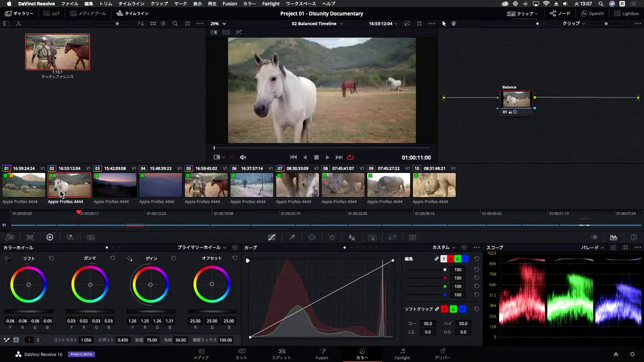Open the Qualifier eyedropper palette
Image resolution: width=644 pixels, height=362 pixels.
pos(292,237)
